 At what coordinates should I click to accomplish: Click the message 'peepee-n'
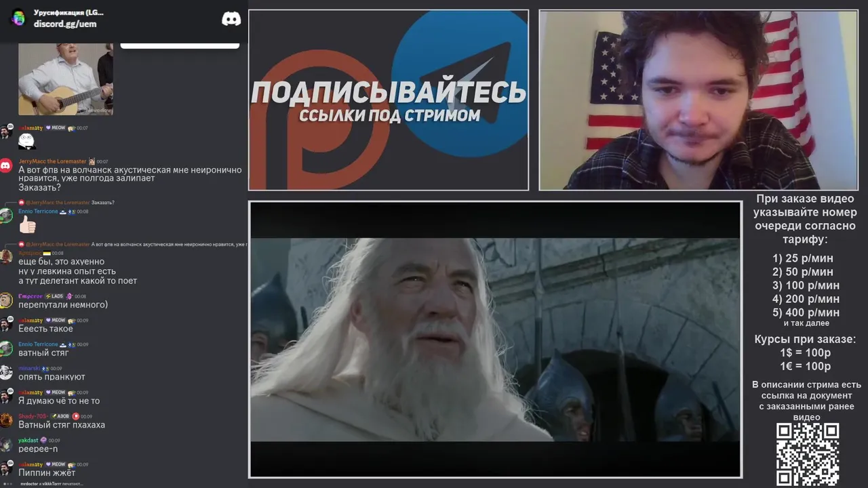point(38,449)
